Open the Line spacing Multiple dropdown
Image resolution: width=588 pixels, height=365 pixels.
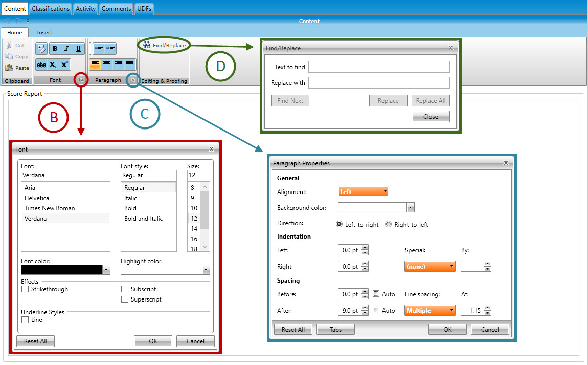[430, 311]
